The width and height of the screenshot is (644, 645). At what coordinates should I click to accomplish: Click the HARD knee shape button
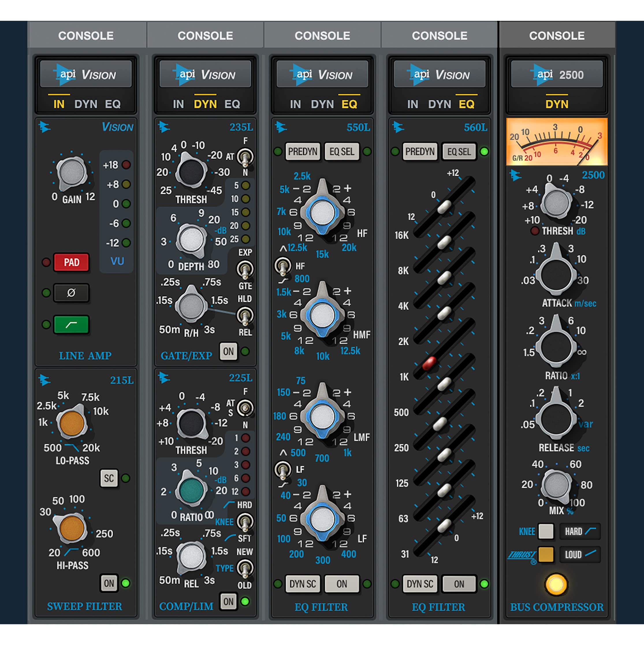[580, 531]
